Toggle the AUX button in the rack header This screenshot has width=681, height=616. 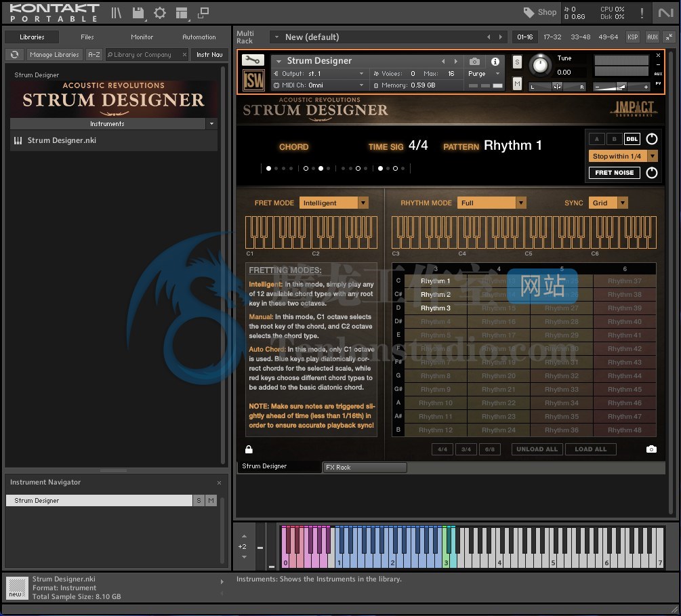[652, 37]
